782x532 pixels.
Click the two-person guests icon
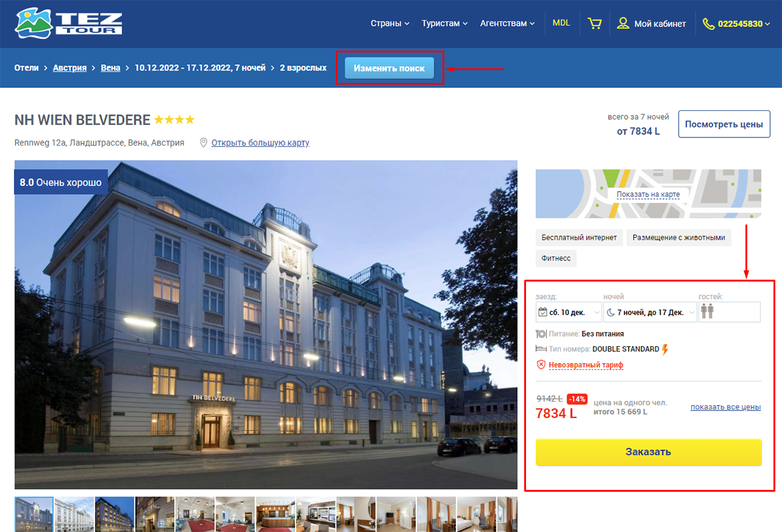pyautogui.click(x=707, y=311)
